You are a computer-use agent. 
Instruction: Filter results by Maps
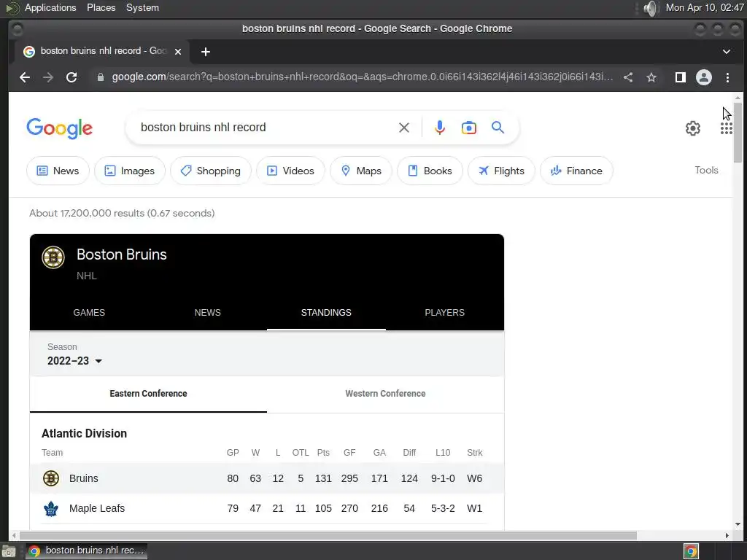[x=361, y=171]
